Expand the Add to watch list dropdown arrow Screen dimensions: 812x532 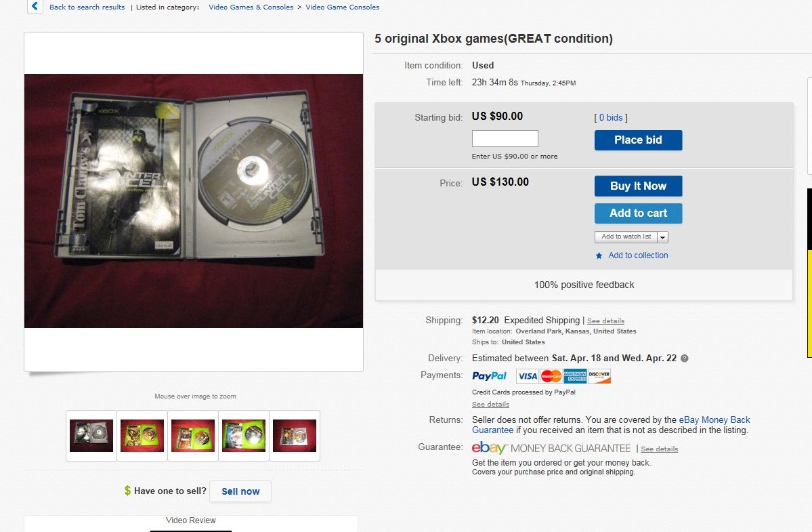pyautogui.click(x=663, y=237)
